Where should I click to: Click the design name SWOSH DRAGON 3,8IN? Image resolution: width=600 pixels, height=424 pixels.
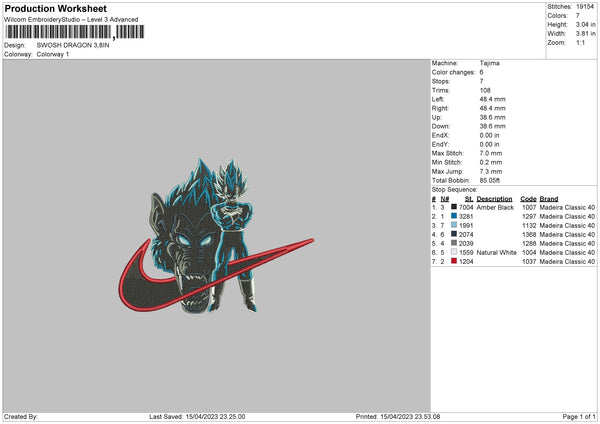[73, 45]
